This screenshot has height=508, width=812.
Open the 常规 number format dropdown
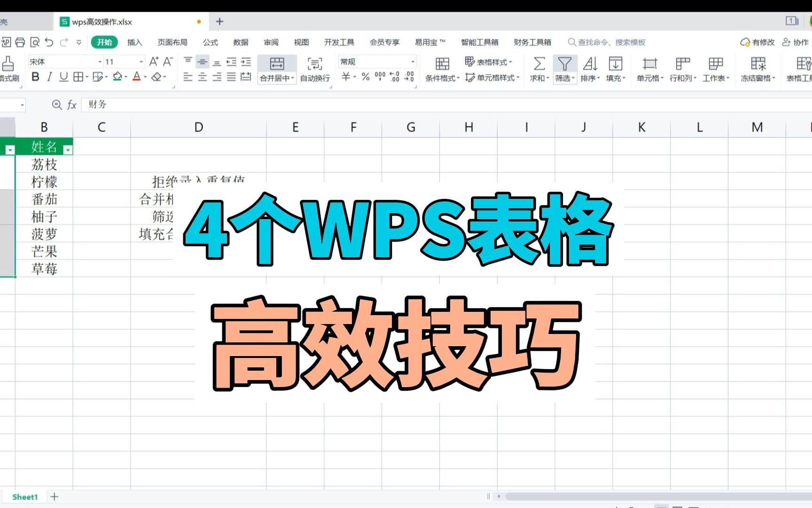pyautogui.click(x=412, y=61)
